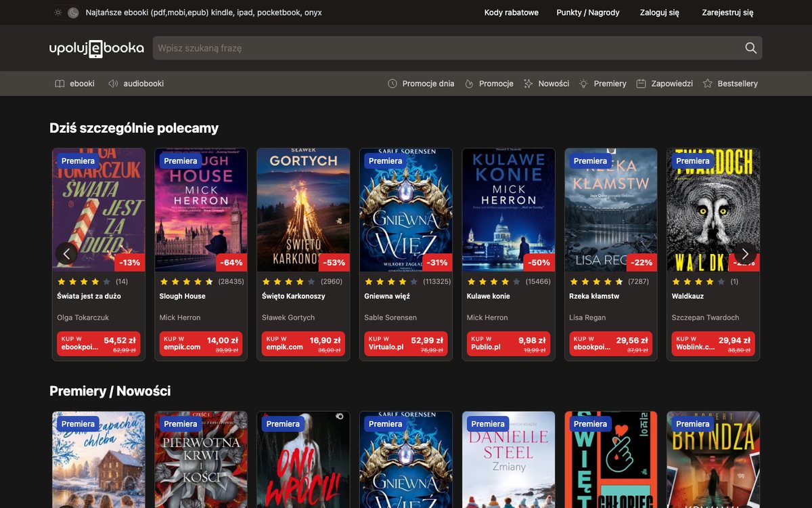Go to previous recommended books arrow

point(66,254)
